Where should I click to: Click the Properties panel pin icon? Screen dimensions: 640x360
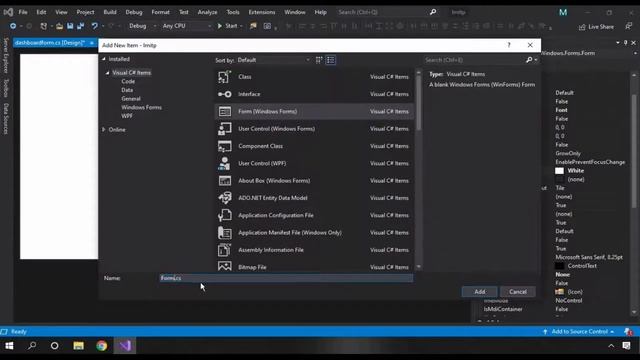click(625, 42)
